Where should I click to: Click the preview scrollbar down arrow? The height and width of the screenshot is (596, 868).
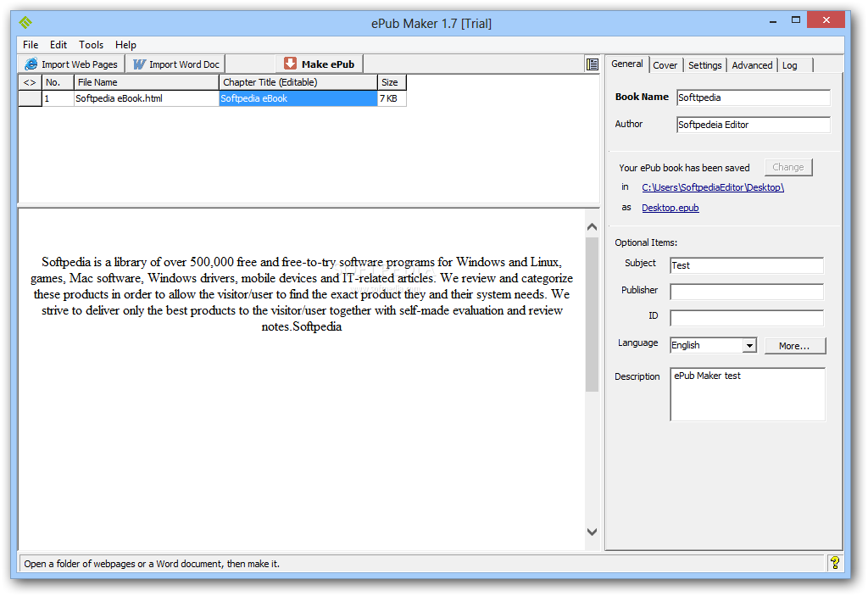click(592, 532)
